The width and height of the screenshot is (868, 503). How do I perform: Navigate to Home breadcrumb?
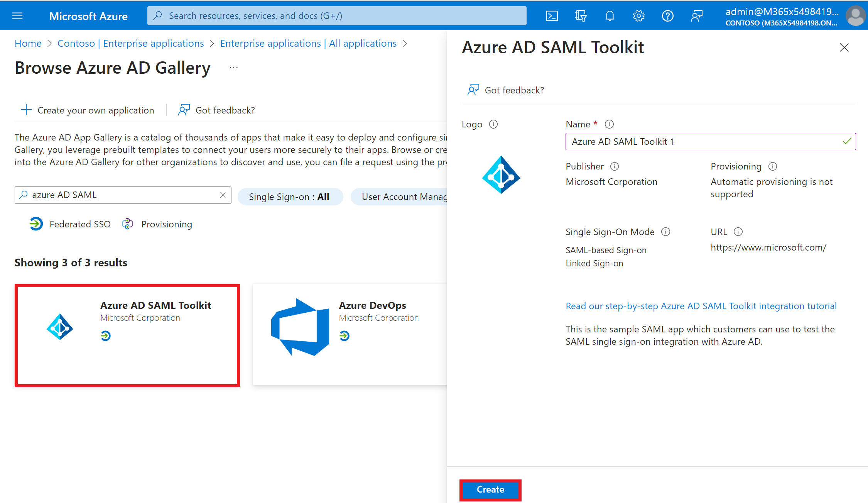click(x=28, y=44)
